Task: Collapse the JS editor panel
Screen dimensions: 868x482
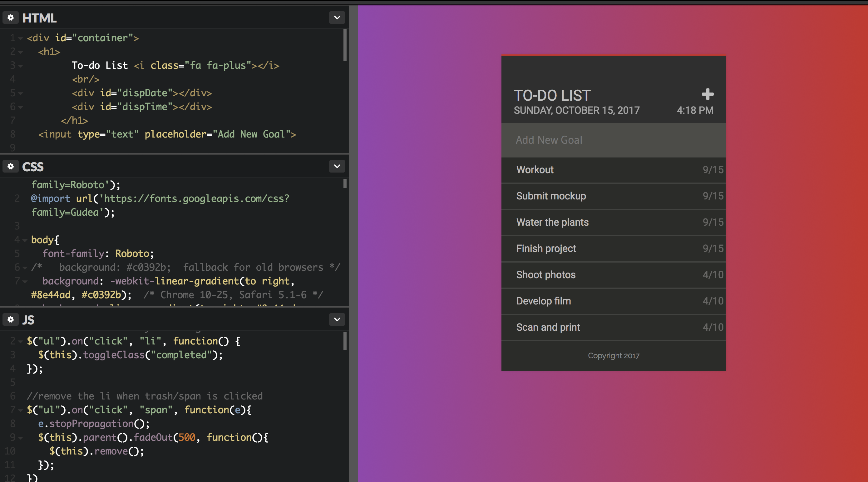Action: click(337, 319)
